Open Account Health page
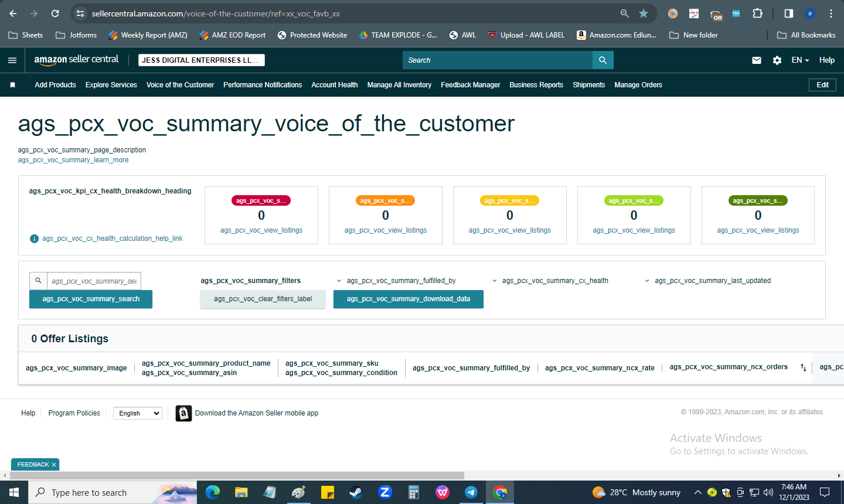Viewport: 844px width, 504px height. (335, 85)
